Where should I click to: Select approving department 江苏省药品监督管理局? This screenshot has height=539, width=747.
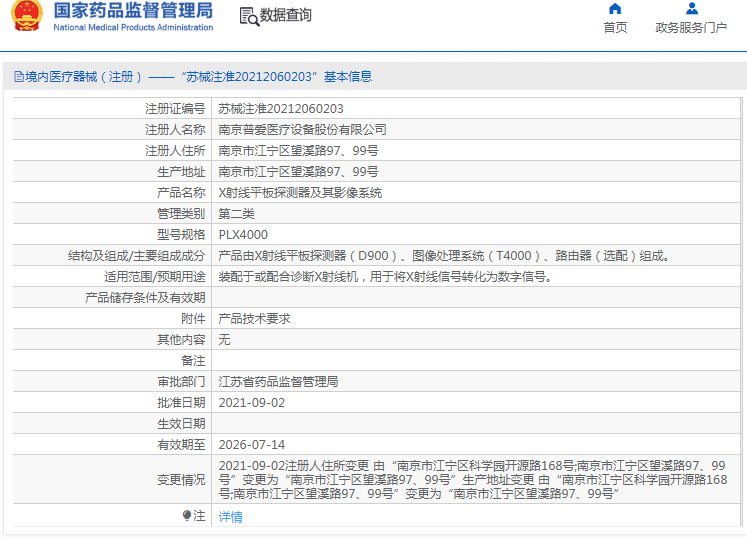[278, 382]
